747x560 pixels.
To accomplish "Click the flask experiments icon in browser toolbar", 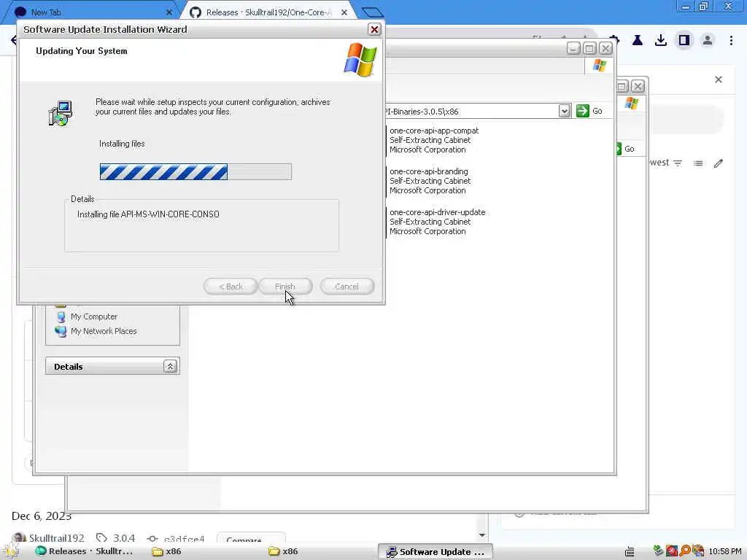I will (x=637, y=41).
